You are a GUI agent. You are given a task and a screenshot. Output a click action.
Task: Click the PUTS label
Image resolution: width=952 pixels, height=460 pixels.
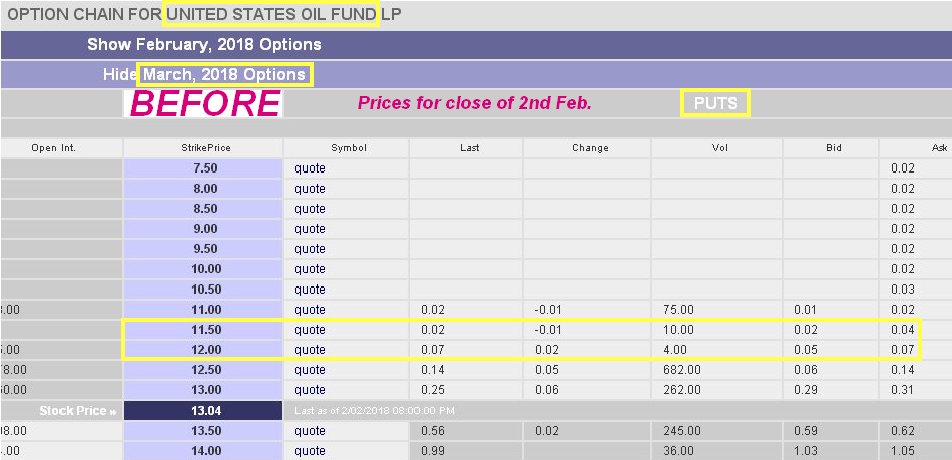[715, 103]
